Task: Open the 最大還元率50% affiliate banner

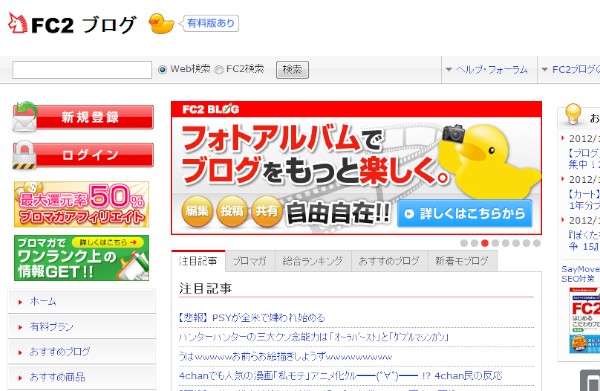Action: coord(82,204)
